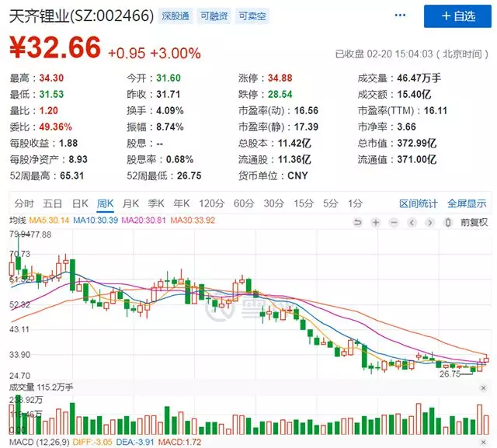Switch to the 日K chart tab
The image size is (497, 448).
click(80, 203)
